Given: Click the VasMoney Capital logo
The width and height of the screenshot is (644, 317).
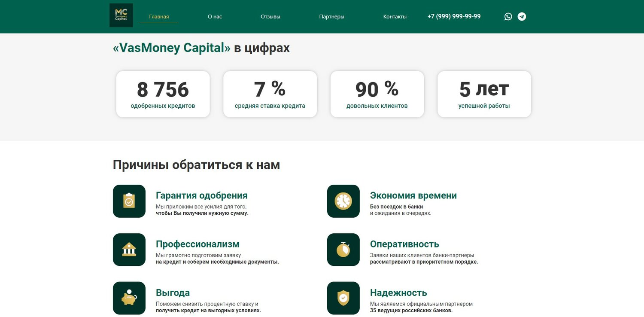Looking at the screenshot, I should tap(121, 15).
